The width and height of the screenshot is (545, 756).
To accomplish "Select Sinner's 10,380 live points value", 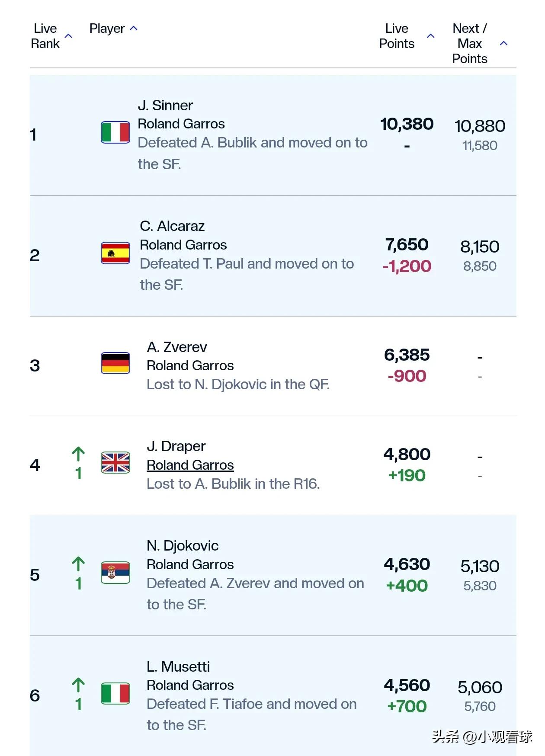I will pyautogui.click(x=407, y=124).
